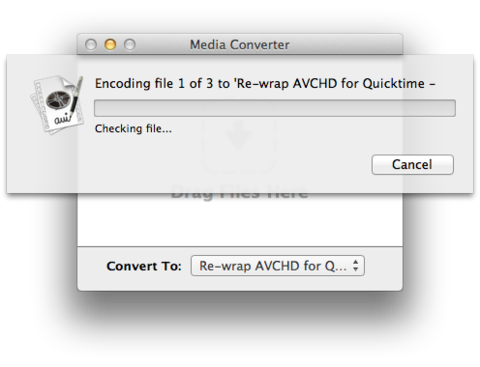Select the Encoding file 1 of 3 message

point(265,83)
